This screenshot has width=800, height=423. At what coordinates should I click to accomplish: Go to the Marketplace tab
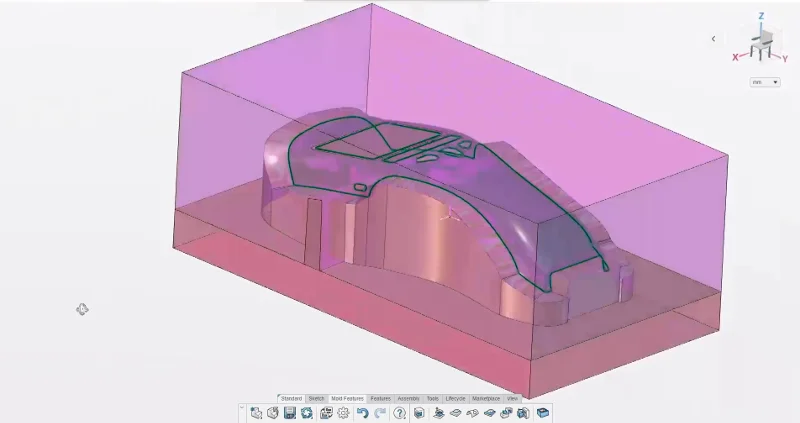pos(486,398)
